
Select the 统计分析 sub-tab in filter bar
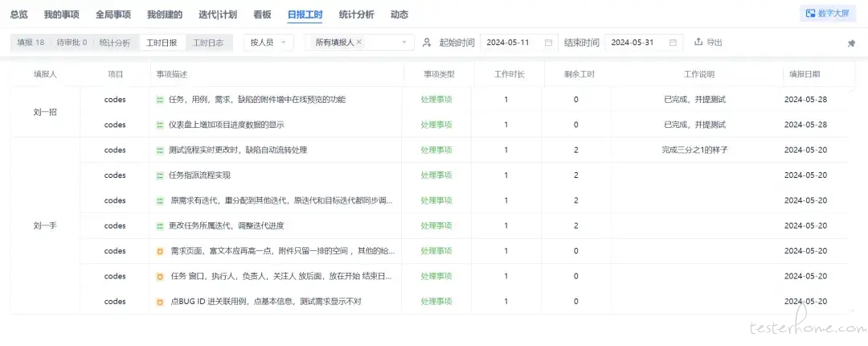coord(115,42)
